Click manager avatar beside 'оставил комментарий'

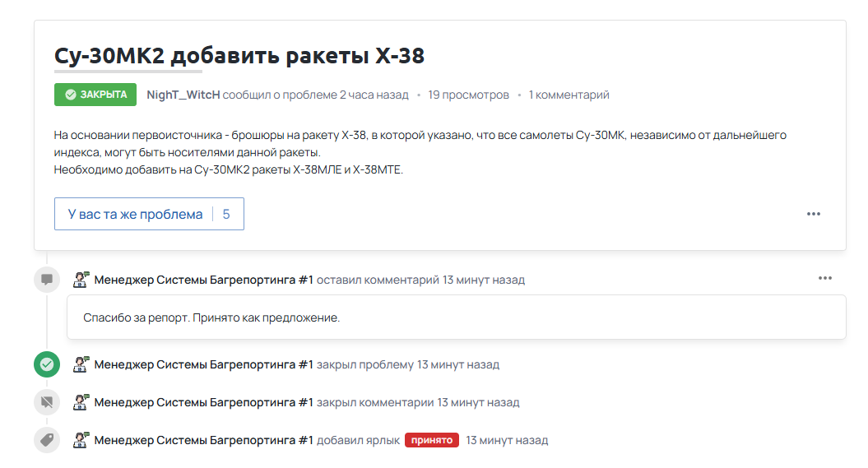pyautogui.click(x=81, y=280)
